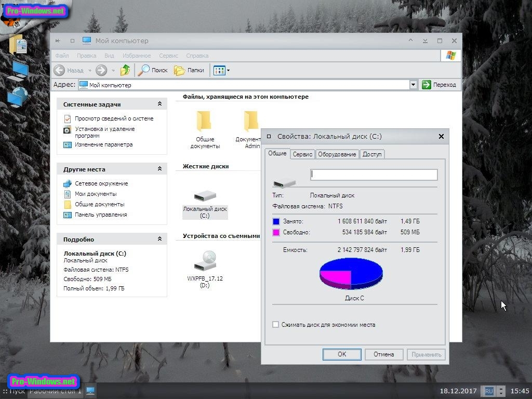Switch to Оборудование tab

(337, 154)
